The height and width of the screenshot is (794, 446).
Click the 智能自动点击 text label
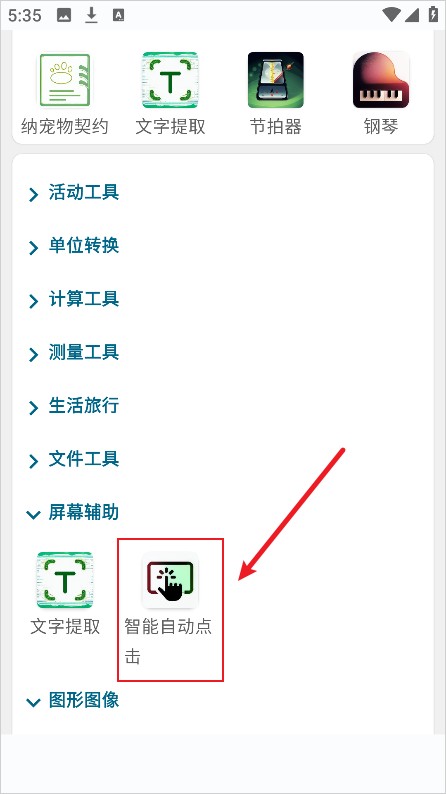point(169,642)
